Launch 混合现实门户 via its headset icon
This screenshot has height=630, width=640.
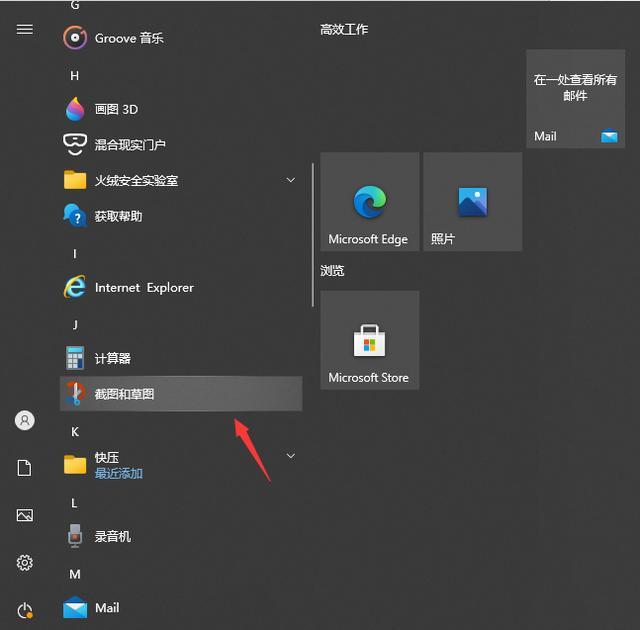coord(75,144)
